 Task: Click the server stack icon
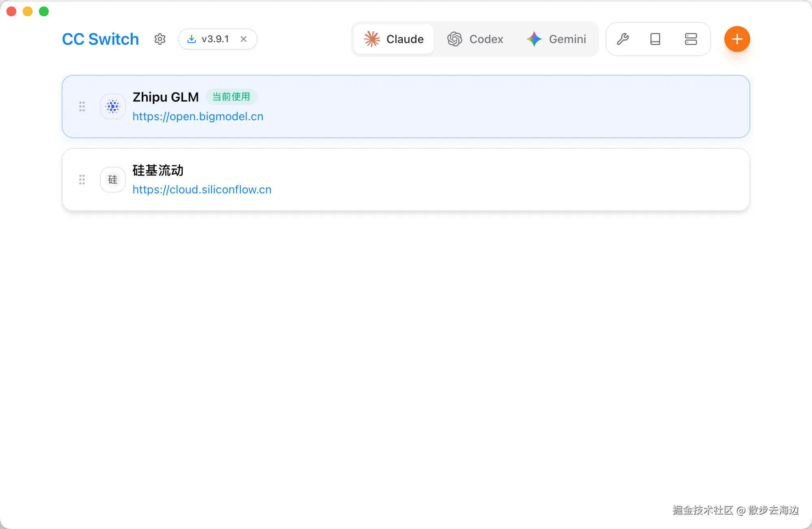click(691, 39)
